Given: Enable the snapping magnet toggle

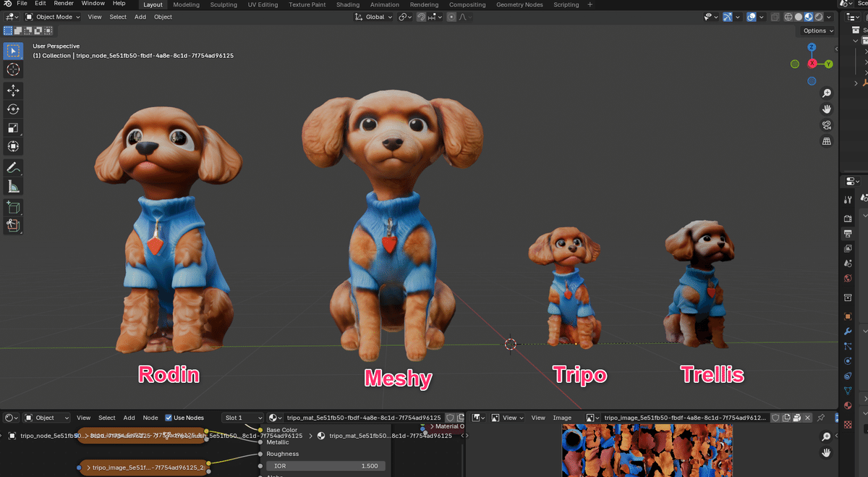Looking at the screenshot, I should click(x=421, y=17).
